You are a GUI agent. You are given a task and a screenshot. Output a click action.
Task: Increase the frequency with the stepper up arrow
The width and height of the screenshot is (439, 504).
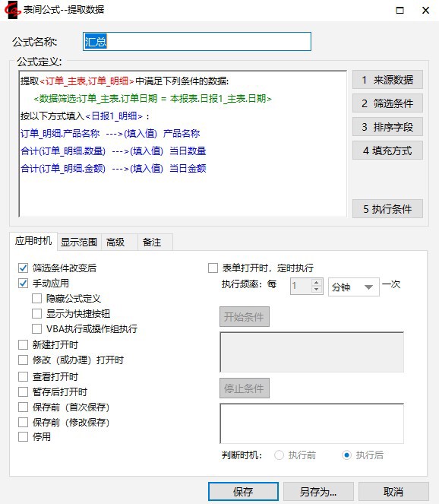coord(316,283)
